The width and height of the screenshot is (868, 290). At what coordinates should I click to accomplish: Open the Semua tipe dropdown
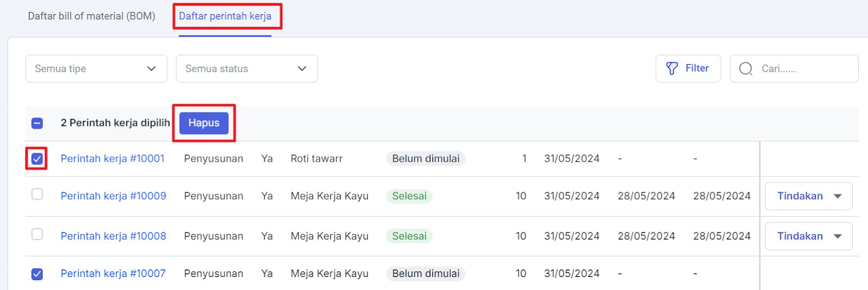point(96,68)
